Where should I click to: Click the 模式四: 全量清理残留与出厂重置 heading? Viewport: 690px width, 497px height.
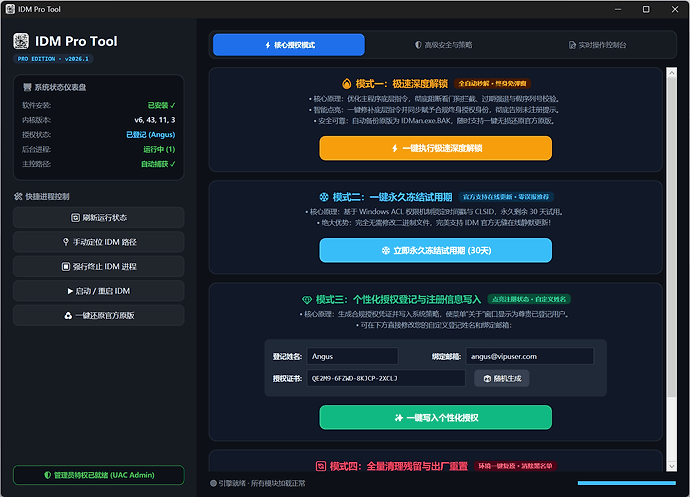click(x=399, y=466)
